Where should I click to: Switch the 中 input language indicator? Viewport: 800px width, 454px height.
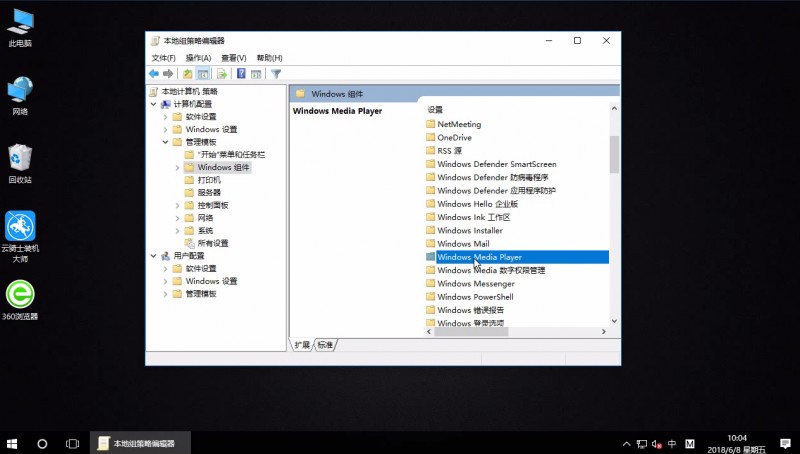pyautogui.click(x=672, y=444)
